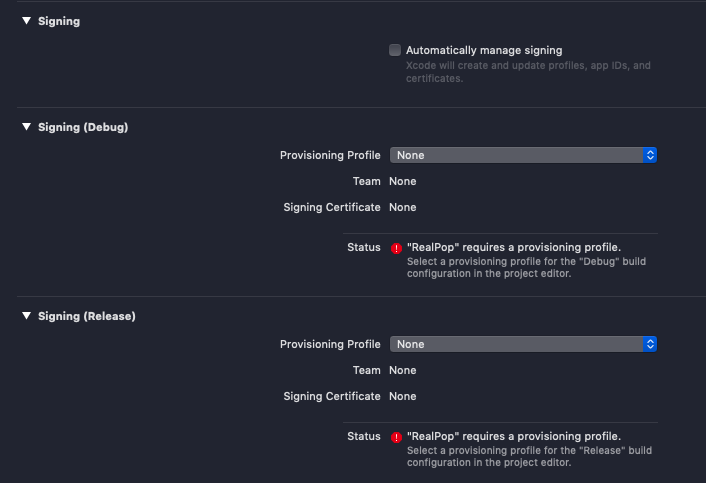Image resolution: width=706 pixels, height=483 pixels.
Task: Click blue chevron arrows on Release Provisioning Profile
Action: pyautogui.click(x=650, y=344)
